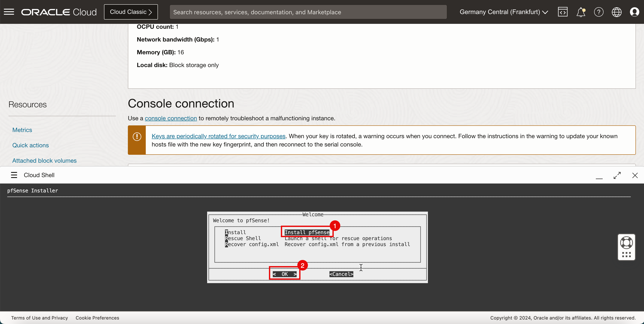Open the main hamburger navigation menu
Screen dimensions: 644x324
[9, 12]
